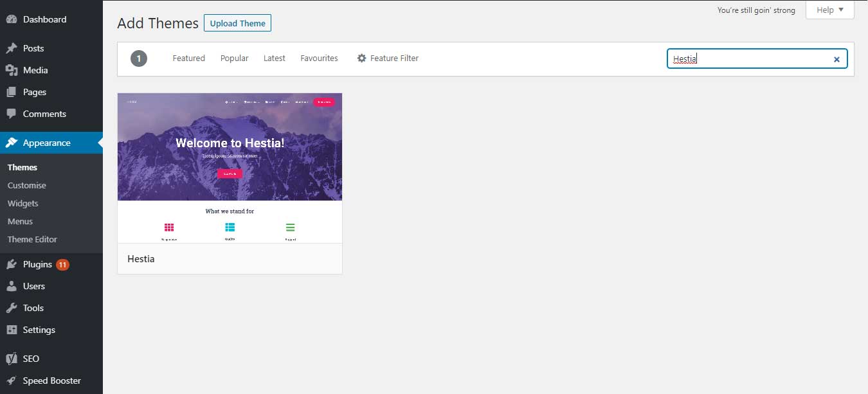Click the Users person icon

[x=12, y=286]
